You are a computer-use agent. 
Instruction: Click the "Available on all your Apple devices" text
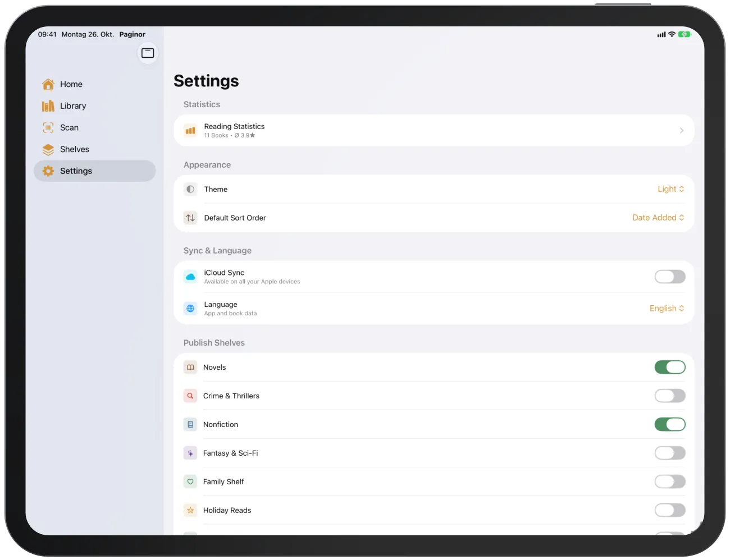[x=252, y=282]
